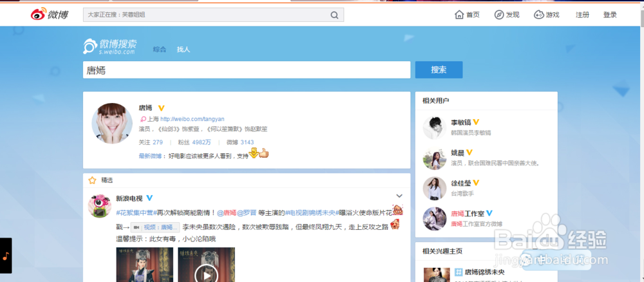
Task: Click the gold V badge next to 姚晨
Action: pos(469,153)
